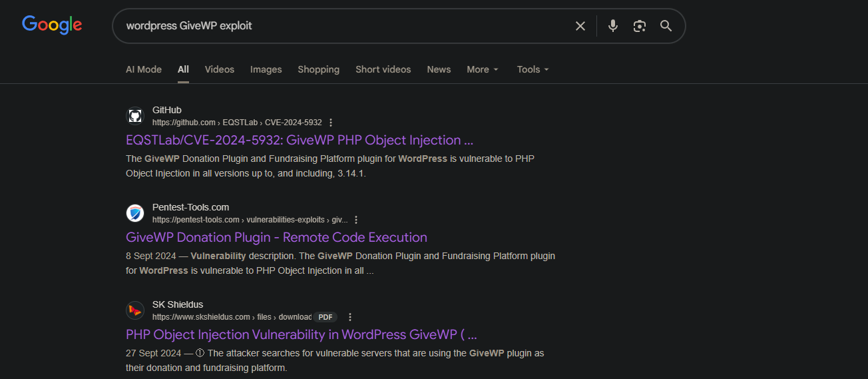Open three-dot menu for Pentest-Tools result
Image resolution: width=868 pixels, height=379 pixels.
356,220
